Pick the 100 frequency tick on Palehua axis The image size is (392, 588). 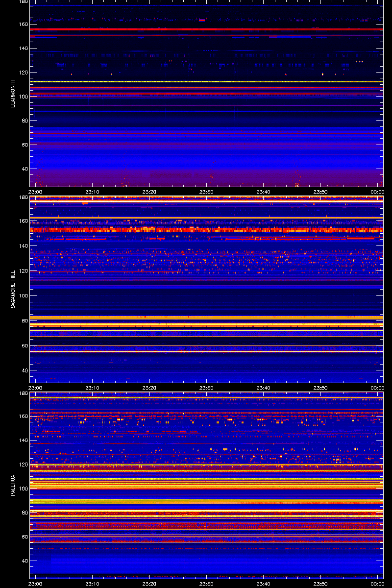[24, 489]
